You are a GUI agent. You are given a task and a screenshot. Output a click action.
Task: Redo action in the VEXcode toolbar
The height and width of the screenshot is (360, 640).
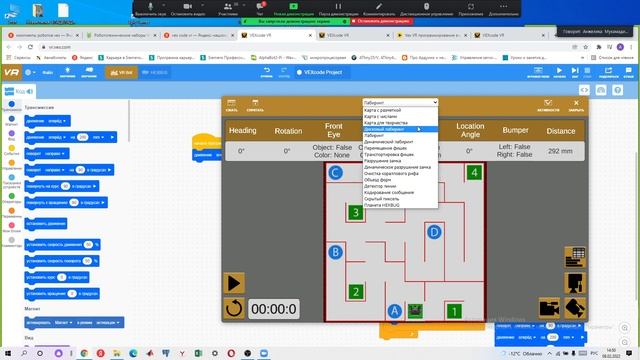[284, 72]
